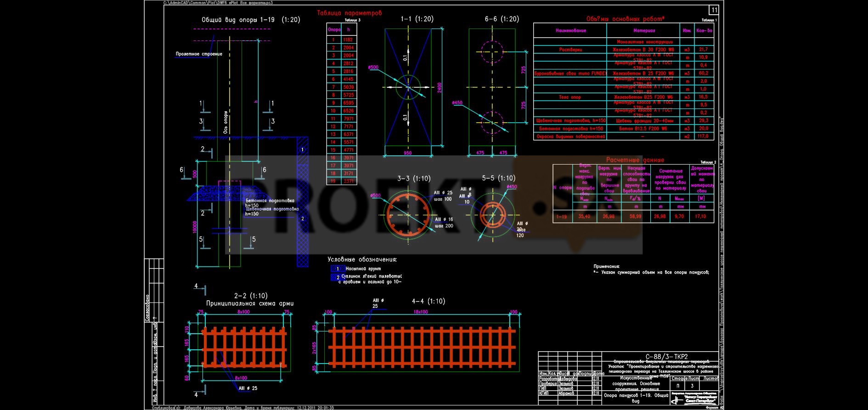Select quantity value "29,3"
This screenshot has width=868, height=410.
704,120
